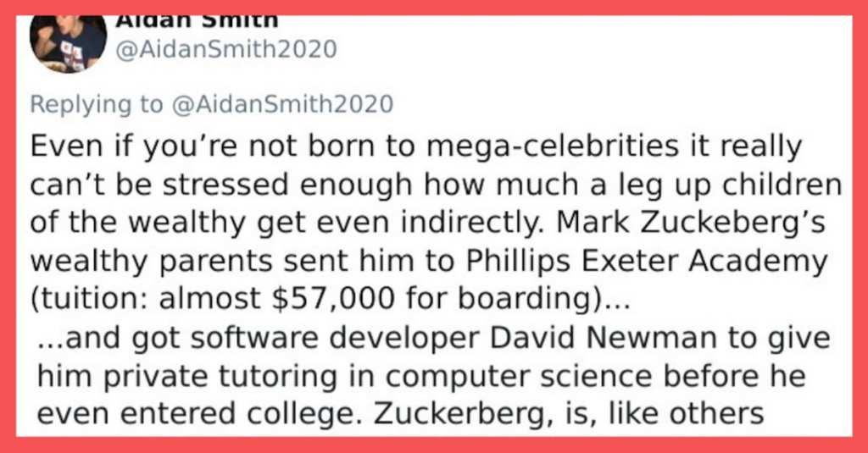868x453 pixels.
Task: Select 'Phillips Exeter Academy' in the tweet text
Action: (x=647, y=261)
